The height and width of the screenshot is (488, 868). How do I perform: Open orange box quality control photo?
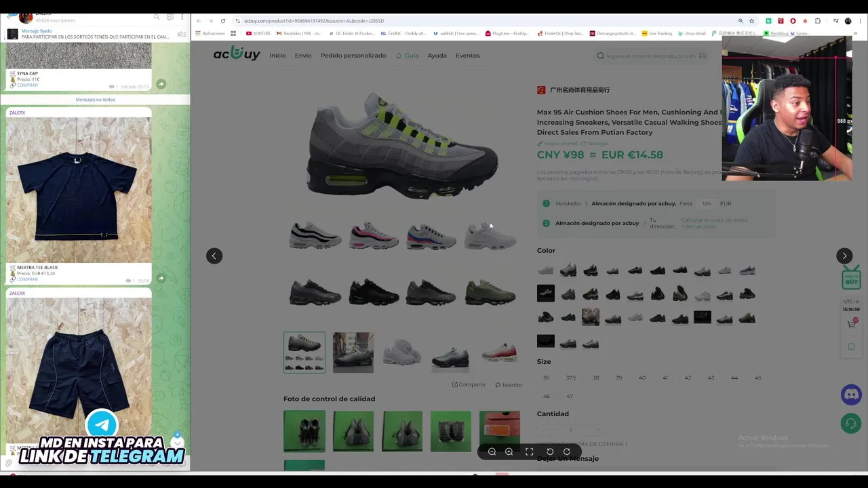[500, 431]
